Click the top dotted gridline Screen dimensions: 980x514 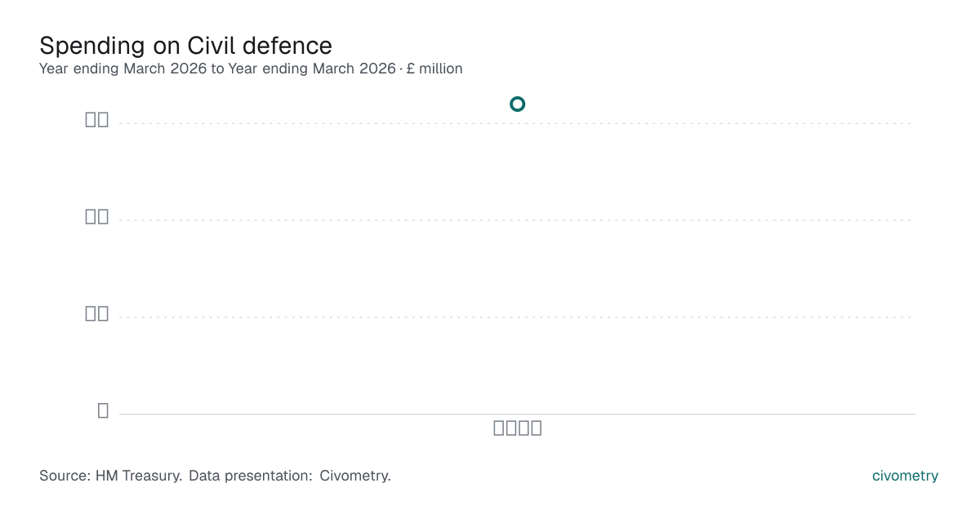tap(517, 123)
